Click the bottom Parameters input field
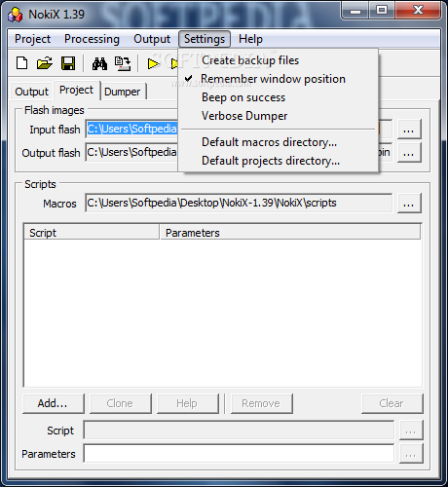Image resolution: width=448 pixels, height=487 pixels. coord(239,454)
